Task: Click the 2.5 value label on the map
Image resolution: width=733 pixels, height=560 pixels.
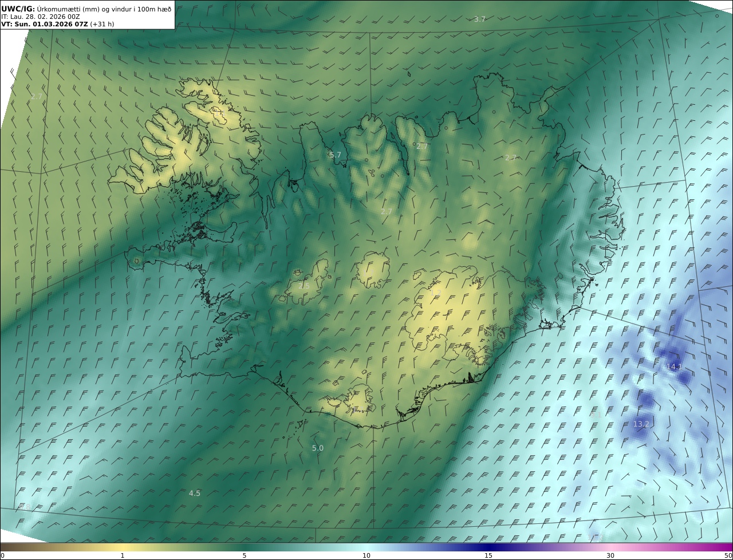Action: [x=304, y=286]
